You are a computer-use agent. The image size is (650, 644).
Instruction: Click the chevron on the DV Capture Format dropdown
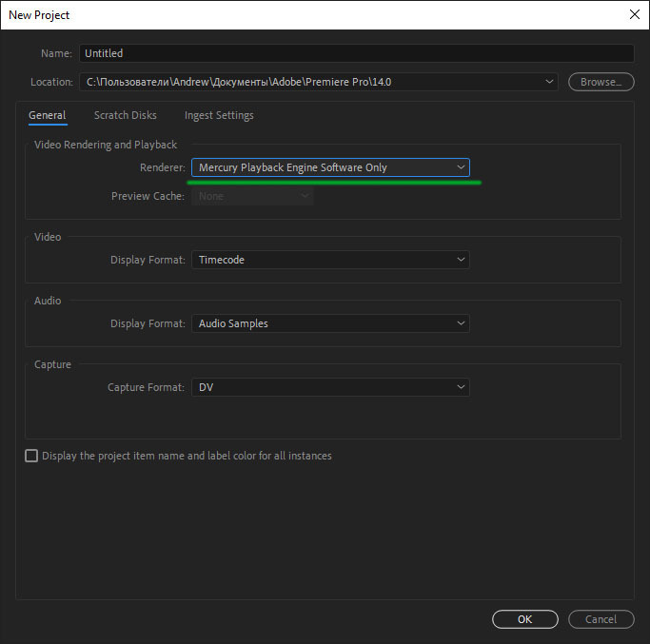(462, 387)
